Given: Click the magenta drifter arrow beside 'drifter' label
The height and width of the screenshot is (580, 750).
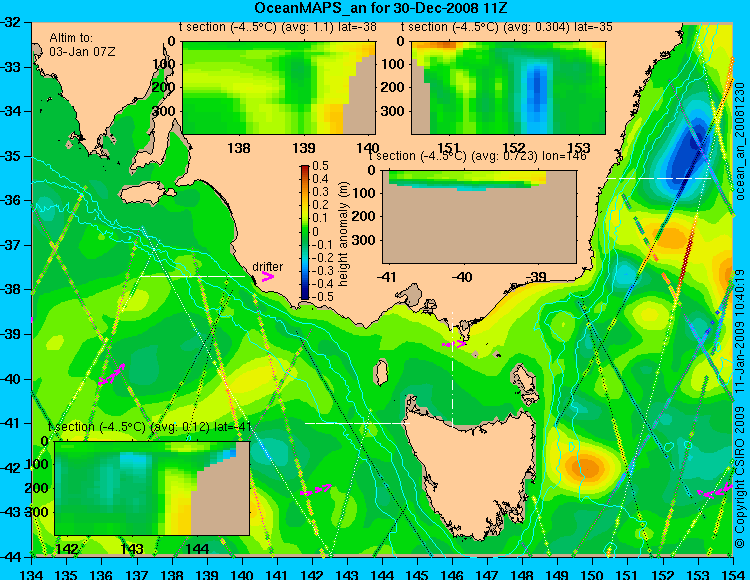Looking at the screenshot, I should (267, 277).
